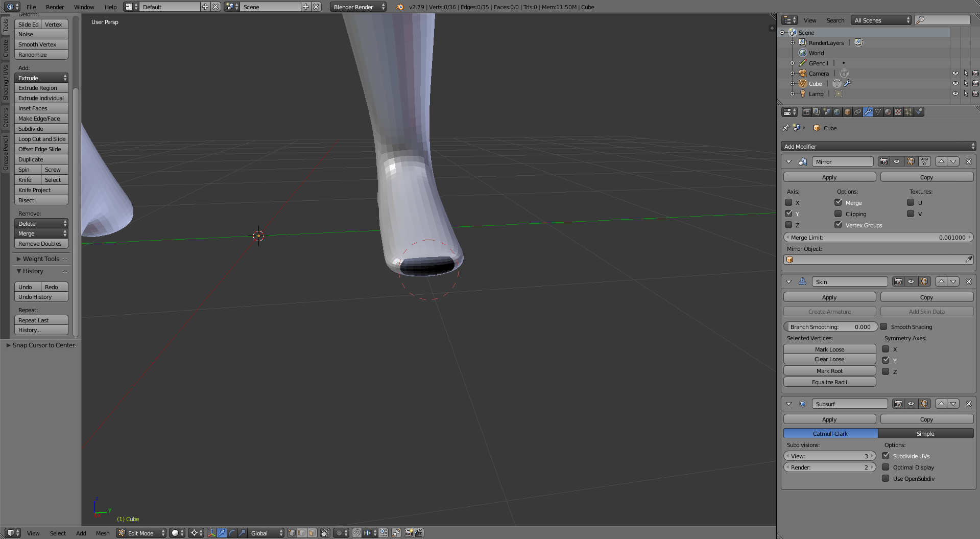Open the Object properties tab cube icon

pyautogui.click(x=847, y=112)
